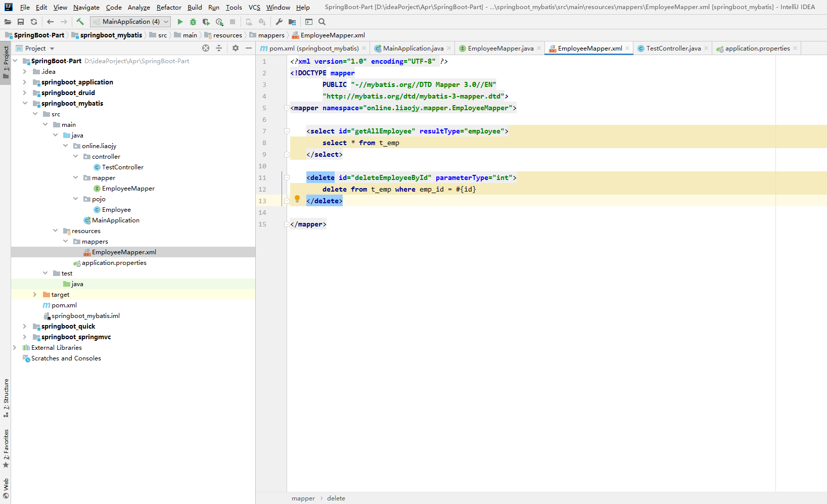Image resolution: width=827 pixels, height=504 pixels.
Task: Toggle the Structure tool window
Action: pyautogui.click(x=6, y=397)
